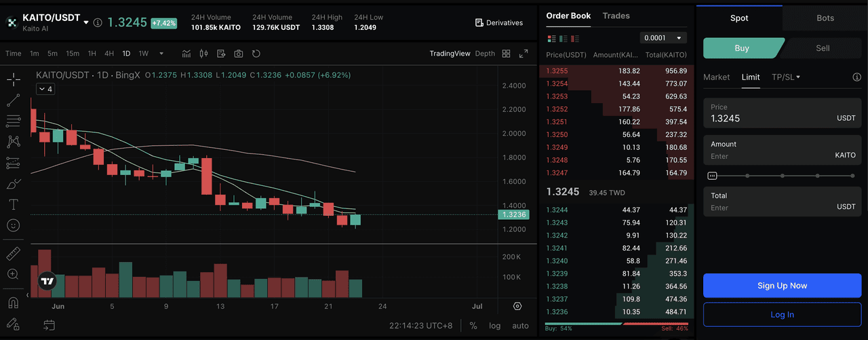The height and width of the screenshot is (340, 868).
Task: Take a chart snapshot with camera icon
Action: [239, 54]
